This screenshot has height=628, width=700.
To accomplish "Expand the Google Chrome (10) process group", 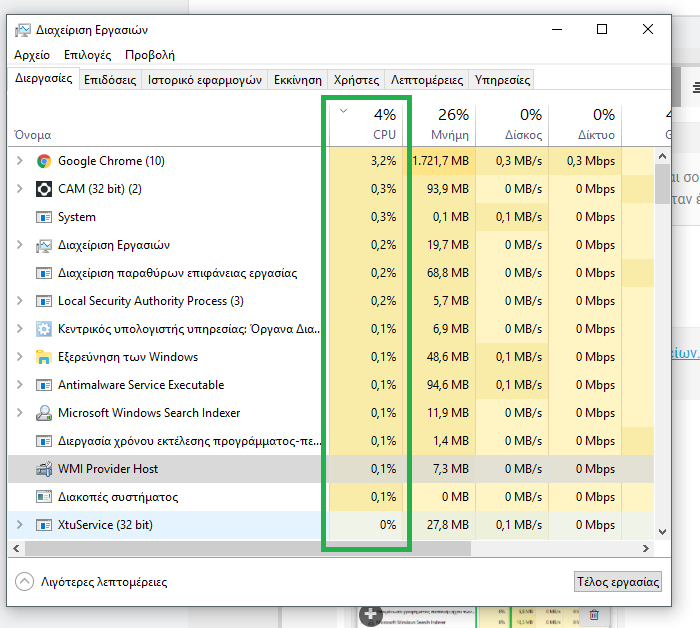I will [20, 161].
